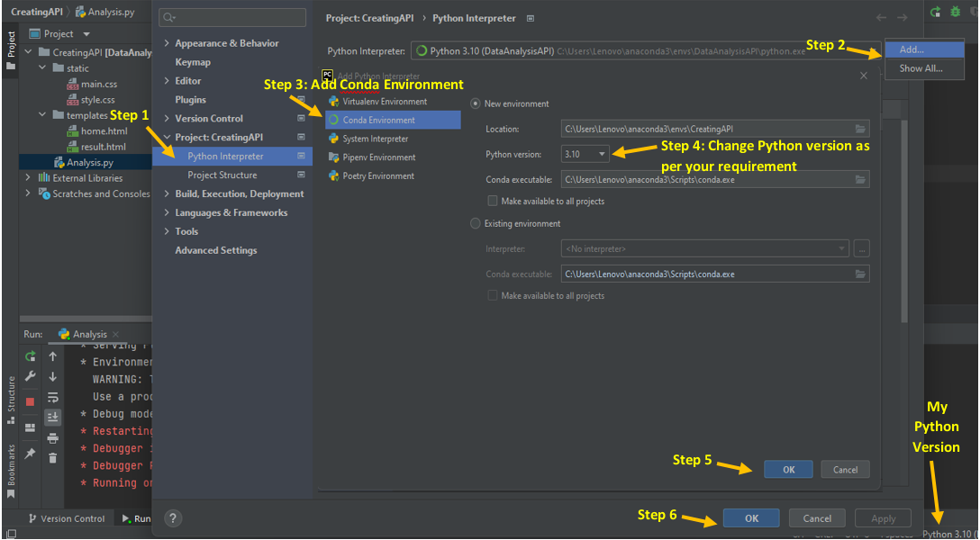Collapse the Project: CreatingAPI settings category
This screenshot has width=980, height=540.
[167, 137]
